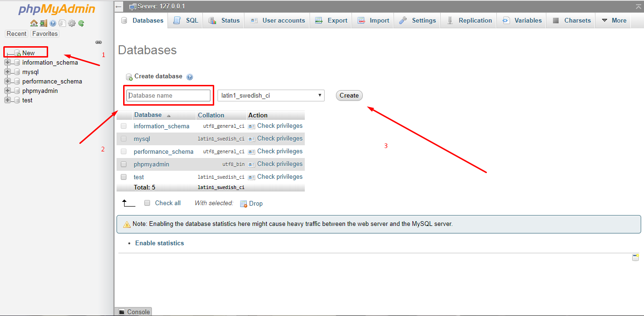Image resolution: width=644 pixels, height=316 pixels.
Task: Expand the information_schema database in the sidebar
Action: [7, 62]
